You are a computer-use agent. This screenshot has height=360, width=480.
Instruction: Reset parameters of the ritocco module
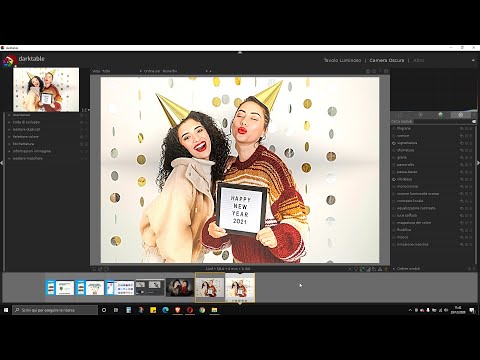(x=466, y=237)
